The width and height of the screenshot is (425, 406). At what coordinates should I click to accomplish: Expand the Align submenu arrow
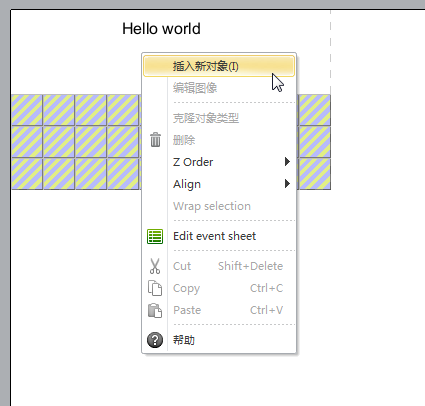287,184
